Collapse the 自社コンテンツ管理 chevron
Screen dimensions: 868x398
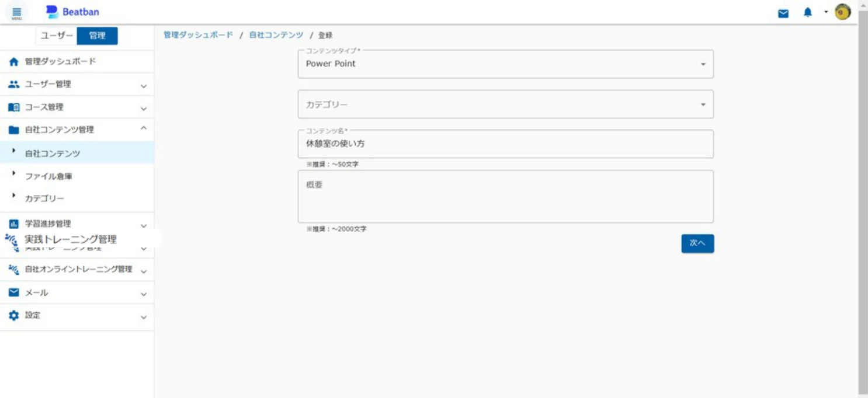pos(144,128)
